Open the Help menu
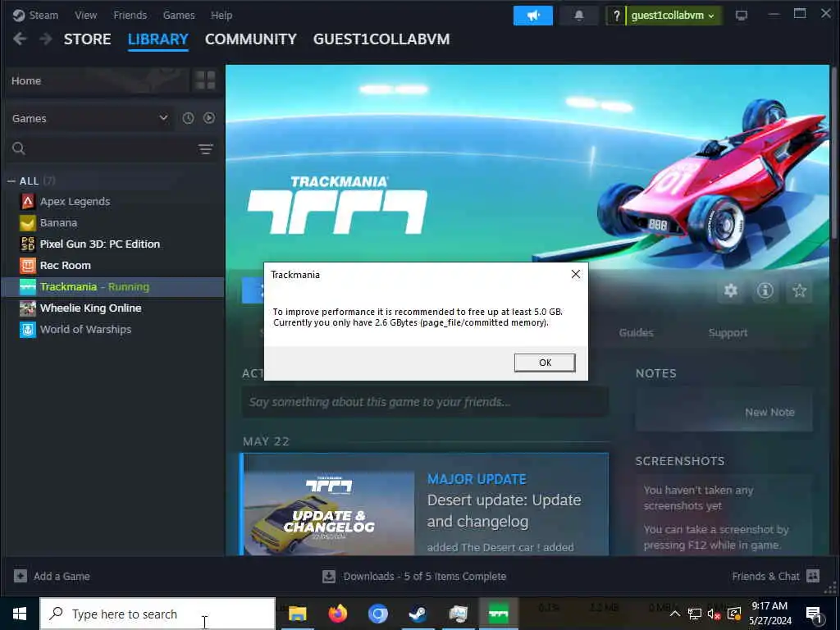This screenshot has height=630, width=840. click(x=221, y=15)
